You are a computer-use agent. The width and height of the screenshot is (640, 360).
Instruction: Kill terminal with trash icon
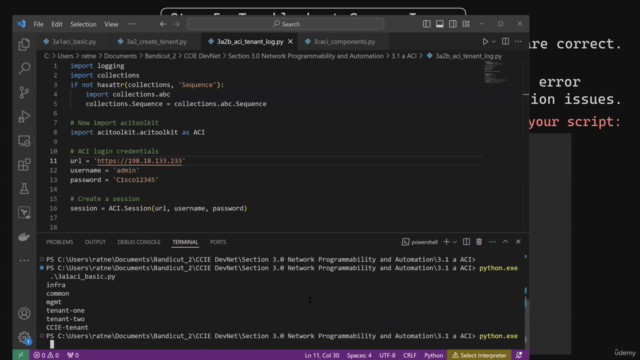point(479,242)
